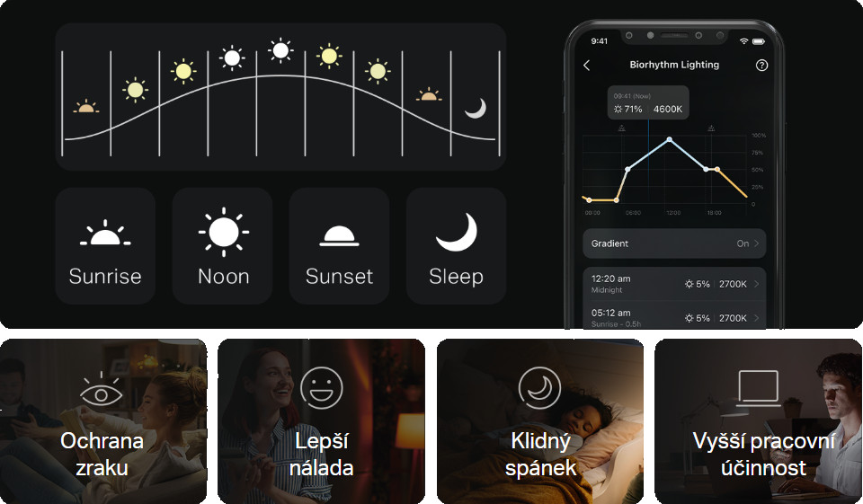Select the Sunrise mode tile
863x504 pixels.
click(105, 246)
